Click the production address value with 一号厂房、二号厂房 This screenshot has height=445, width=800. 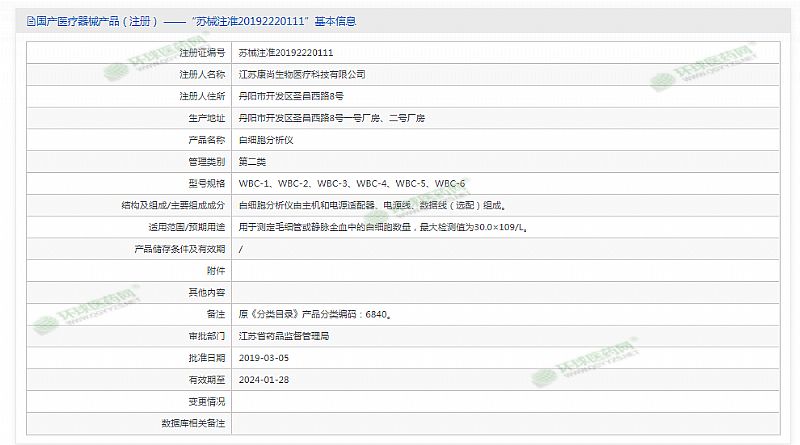click(x=331, y=118)
